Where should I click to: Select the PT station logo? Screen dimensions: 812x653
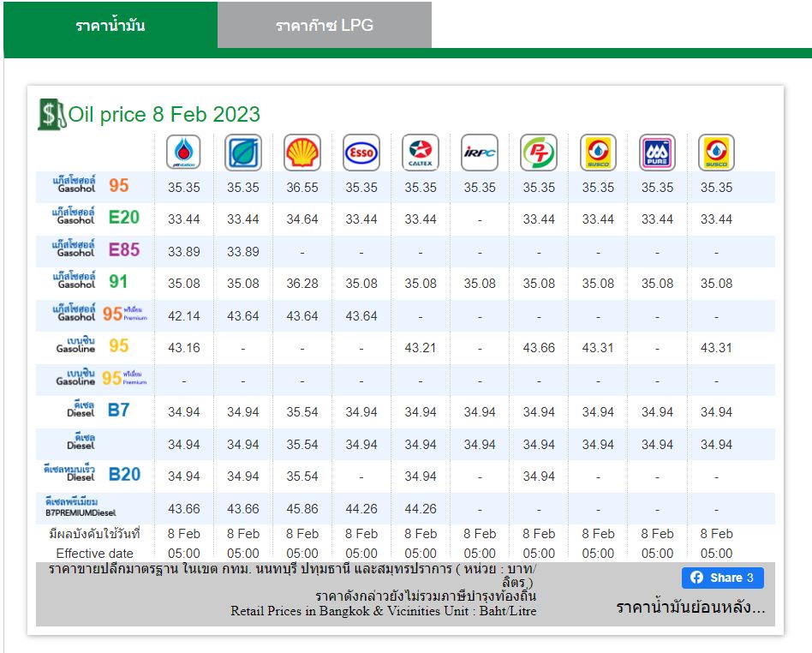coord(539,153)
